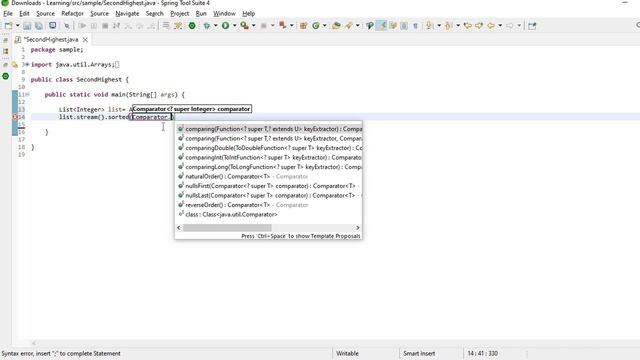Select the nullsFirst proposal

(269, 186)
